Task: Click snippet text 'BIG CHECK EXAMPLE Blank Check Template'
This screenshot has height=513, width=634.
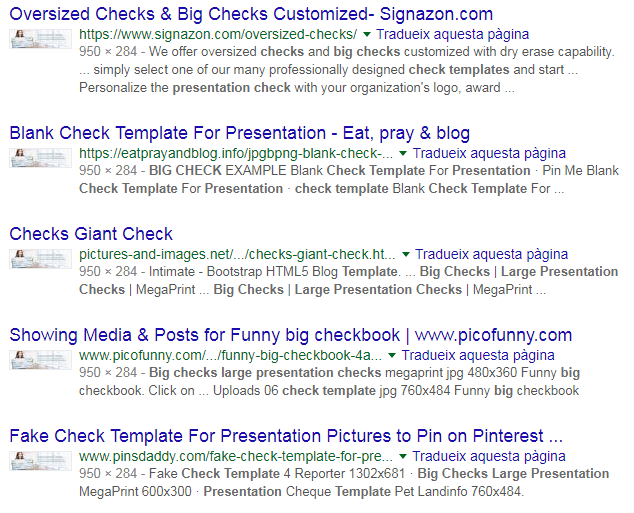Action: 287,171
